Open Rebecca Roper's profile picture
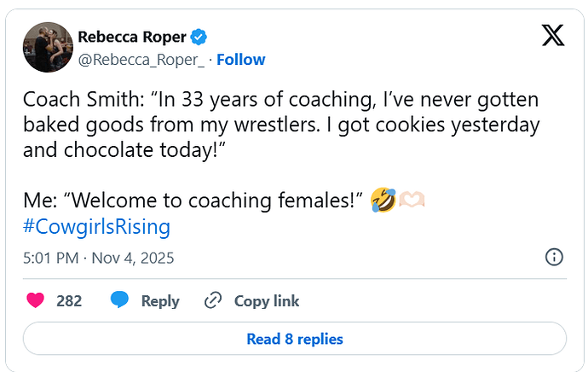588x378 pixels. coord(47,47)
